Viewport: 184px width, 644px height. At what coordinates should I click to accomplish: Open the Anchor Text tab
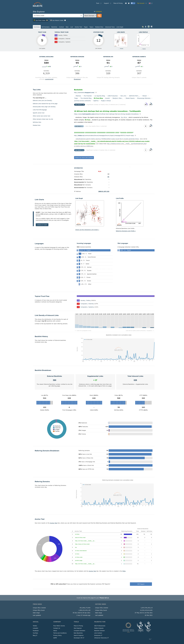click(x=78, y=27)
